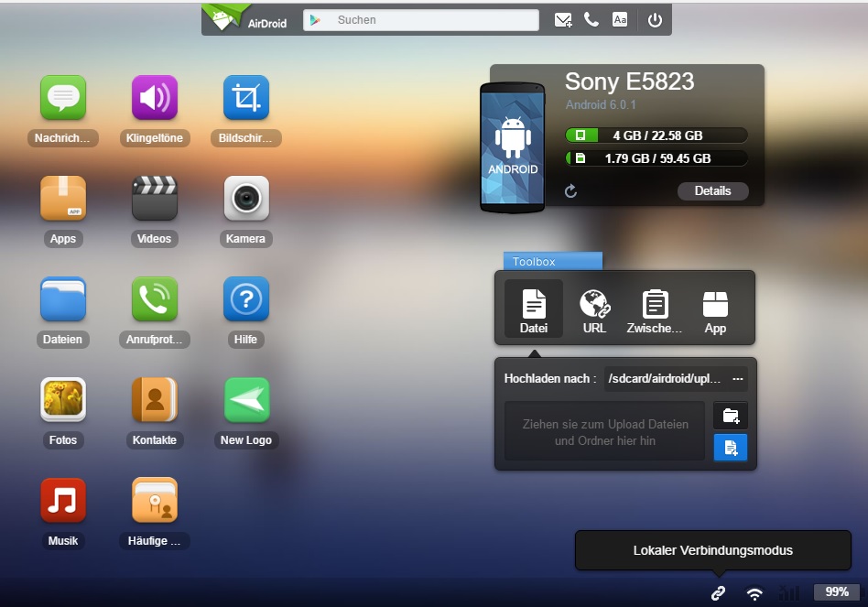This screenshot has height=607, width=868.
Task: Open the Fotos app
Action: 63,399
